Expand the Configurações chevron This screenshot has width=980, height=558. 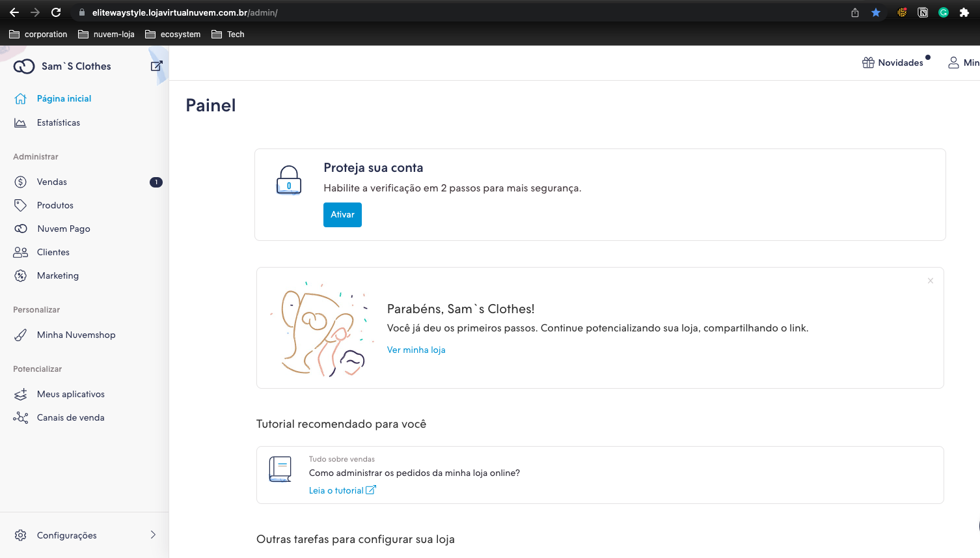pos(153,535)
